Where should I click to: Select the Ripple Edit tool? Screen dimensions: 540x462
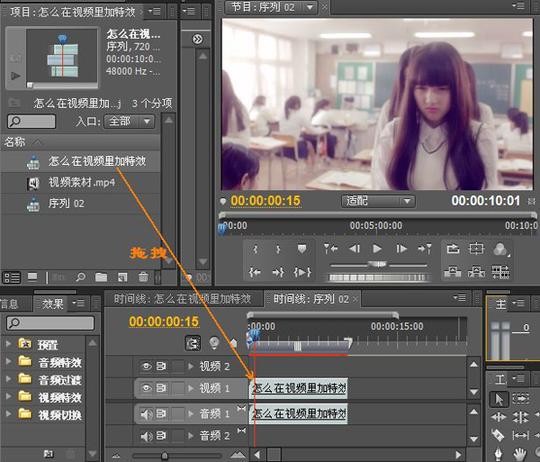point(498,417)
